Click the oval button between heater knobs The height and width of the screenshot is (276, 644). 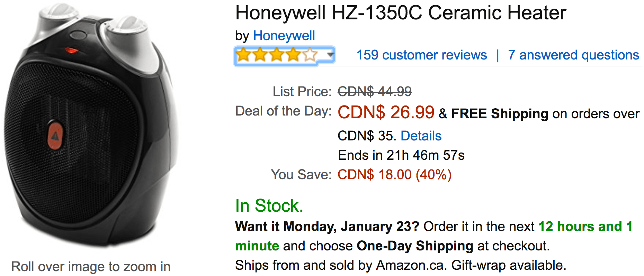coord(78,35)
